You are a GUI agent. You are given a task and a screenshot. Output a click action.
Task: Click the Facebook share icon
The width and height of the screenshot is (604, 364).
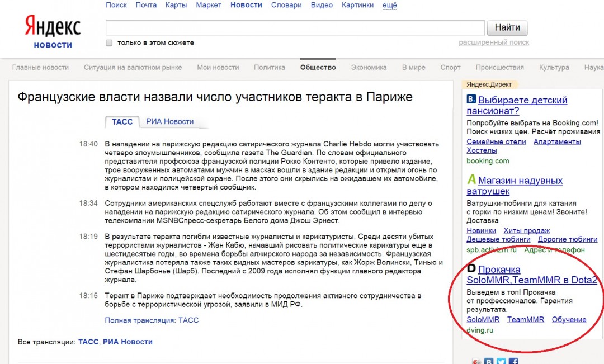(514, 361)
